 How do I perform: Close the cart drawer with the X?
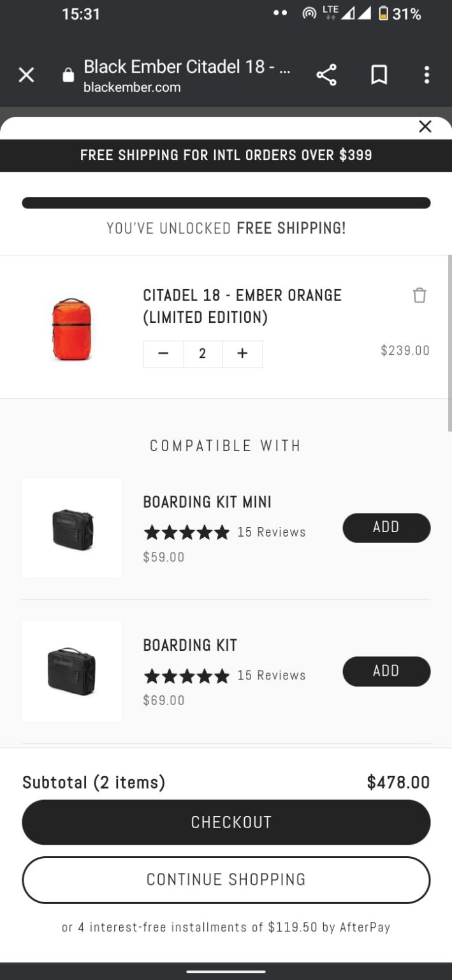tap(425, 126)
